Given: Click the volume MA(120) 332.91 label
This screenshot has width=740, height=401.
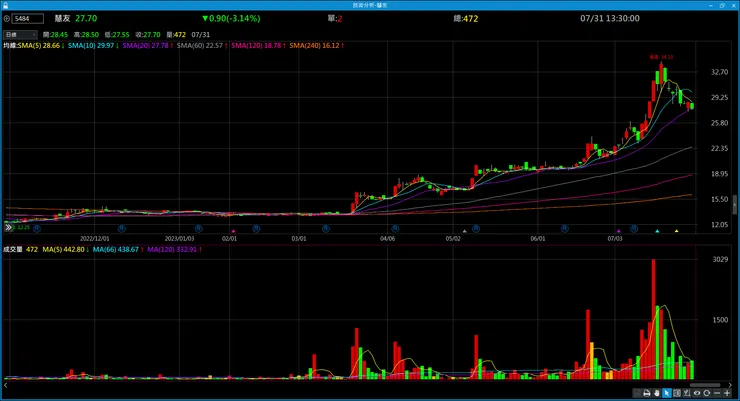Looking at the screenshot, I should point(174,250).
